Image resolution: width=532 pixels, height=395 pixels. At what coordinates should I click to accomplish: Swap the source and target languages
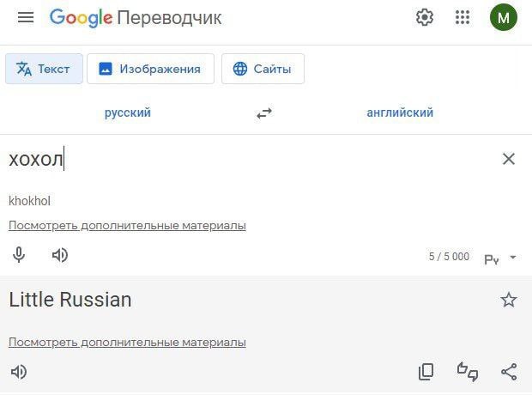264,113
